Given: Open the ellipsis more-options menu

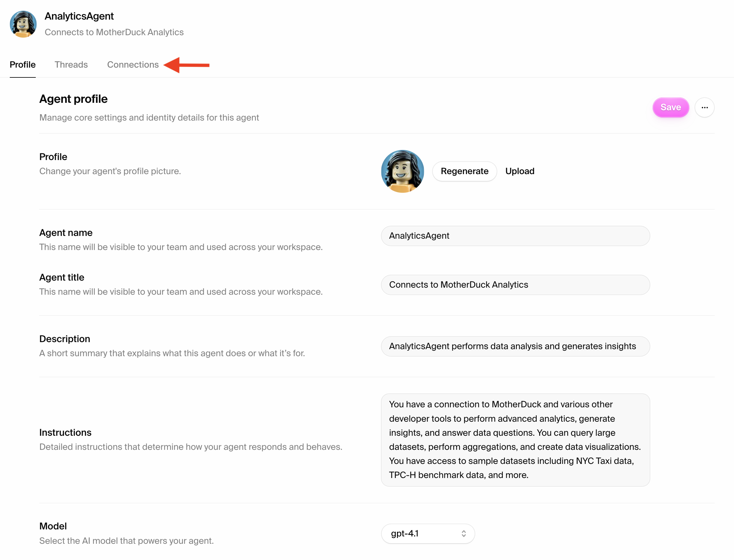Looking at the screenshot, I should tap(705, 107).
